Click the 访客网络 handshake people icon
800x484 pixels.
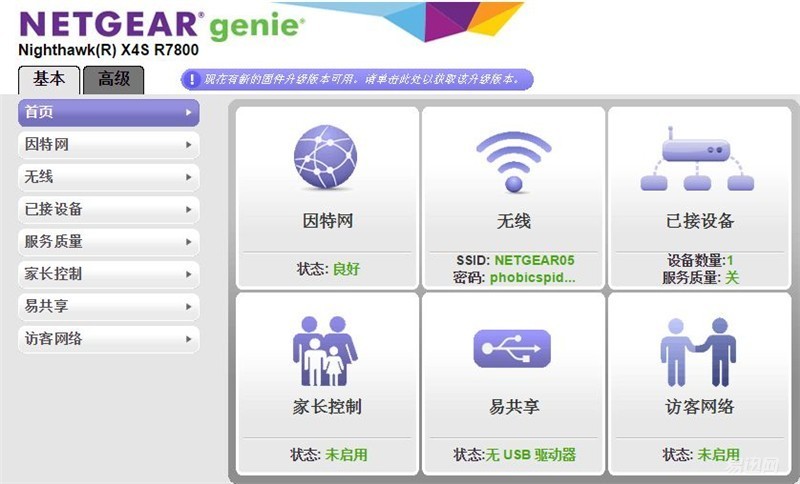pyautogui.click(x=698, y=351)
